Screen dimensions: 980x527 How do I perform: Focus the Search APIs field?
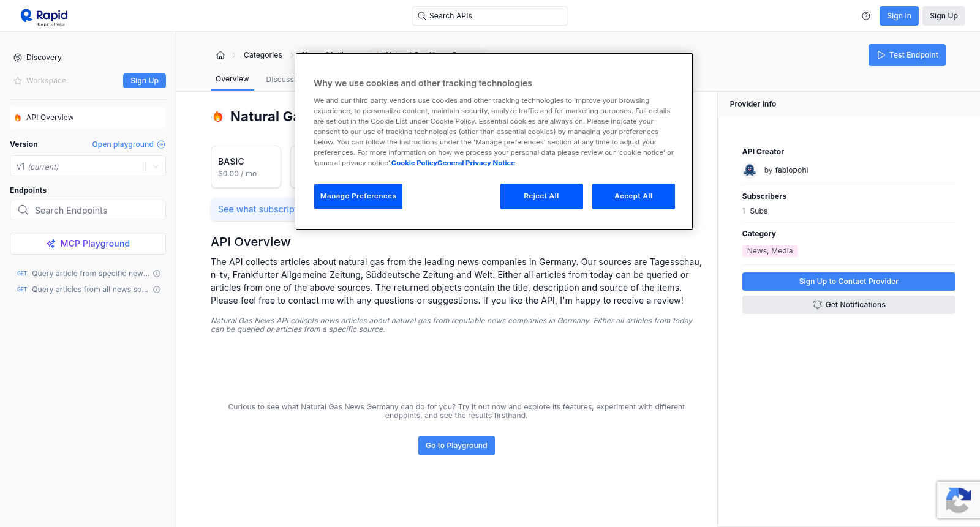pyautogui.click(x=490, y=16)
